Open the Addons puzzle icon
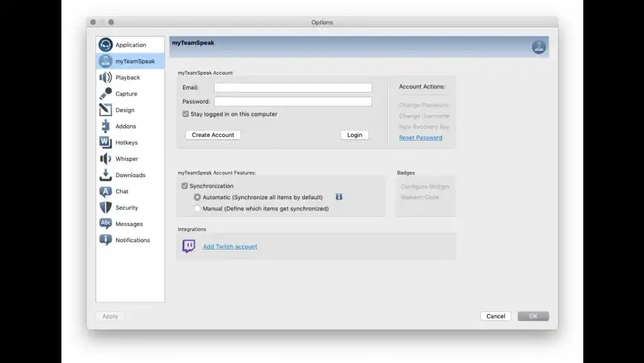 [106, 126]
